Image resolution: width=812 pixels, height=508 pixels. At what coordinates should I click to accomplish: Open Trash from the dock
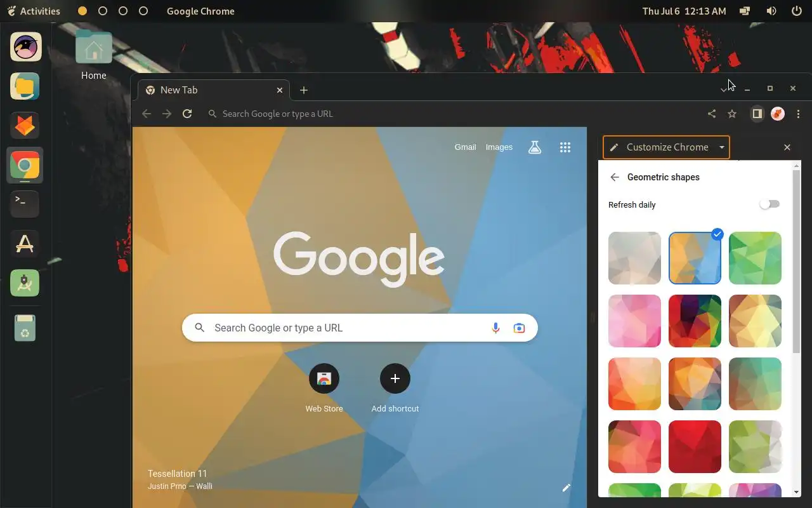click(25, 328)
